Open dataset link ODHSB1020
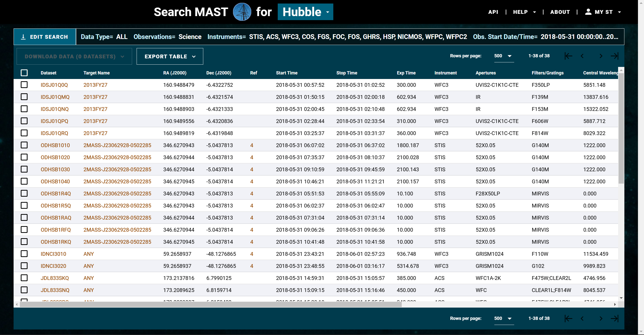Viewport: 644px width, 335px height. coord(55,157)
